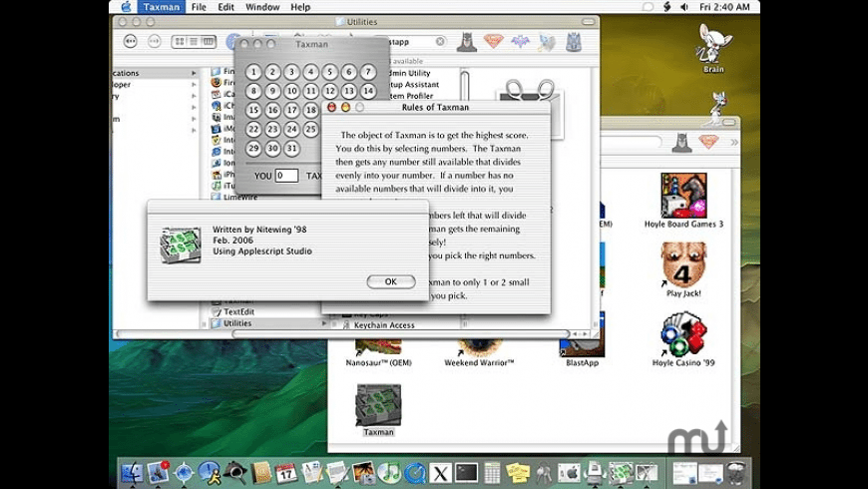The height and width of the screenshot is (489, 868).
Task: Click number 10 in Taxman grid
Action: tap(291, 91)
